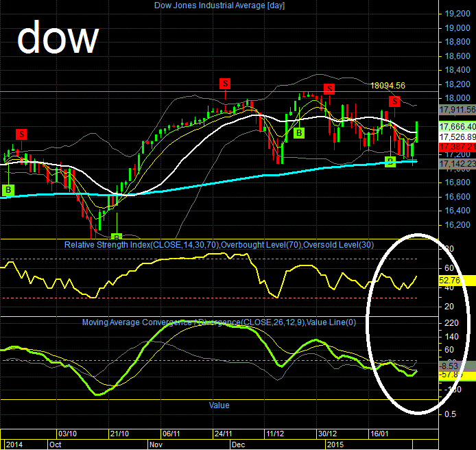Click the 16,600 price axis label
This screenshot has height=450, width=476.
pos(457,196)
